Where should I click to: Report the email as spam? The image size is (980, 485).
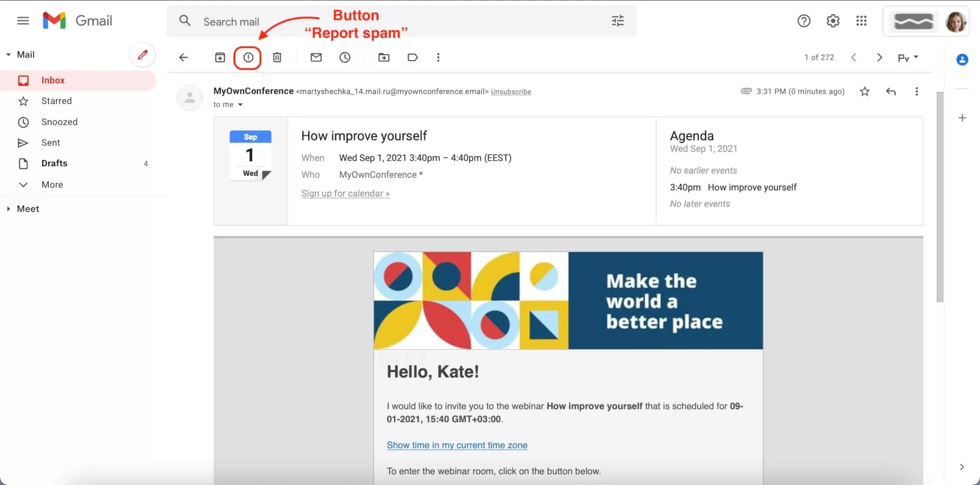click(248, 57)
